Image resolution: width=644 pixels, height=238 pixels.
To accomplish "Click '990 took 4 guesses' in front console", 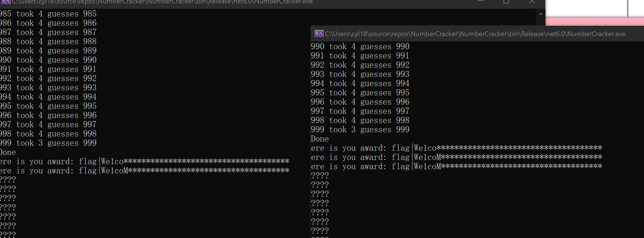I will click(360, 47).
